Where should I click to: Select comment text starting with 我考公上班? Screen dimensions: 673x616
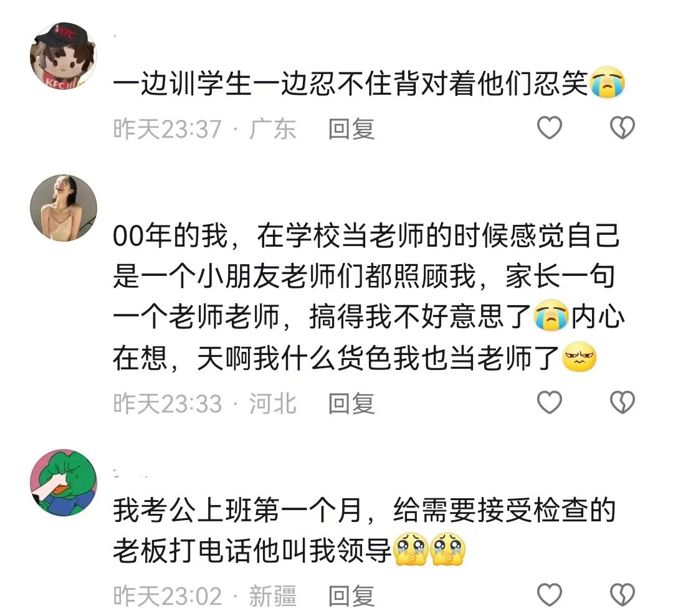pyautogui.click(x=365, y=530)
